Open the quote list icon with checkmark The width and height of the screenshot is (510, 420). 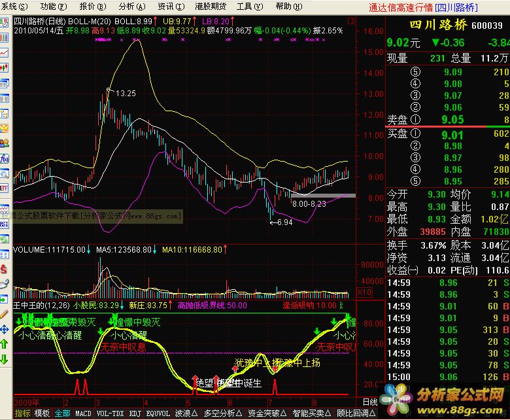pyautogui.click(x=4, y=22)
